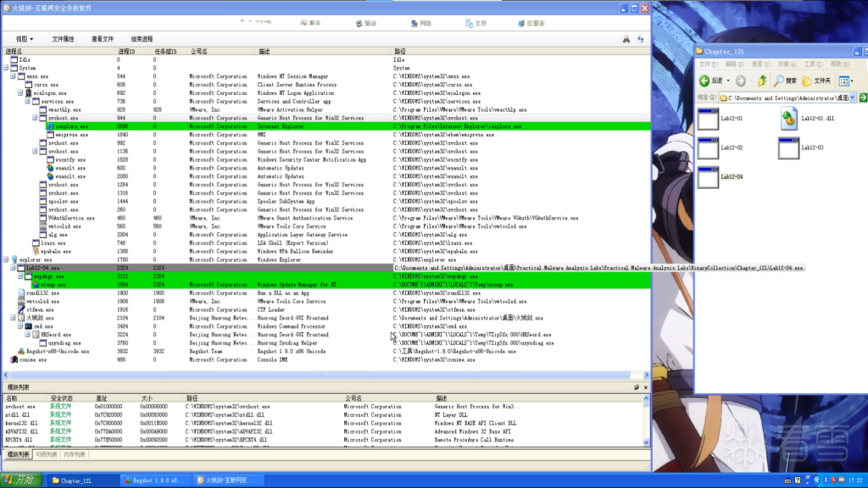Open the 工具 menu in Chapter_12L window

(814, 64)
